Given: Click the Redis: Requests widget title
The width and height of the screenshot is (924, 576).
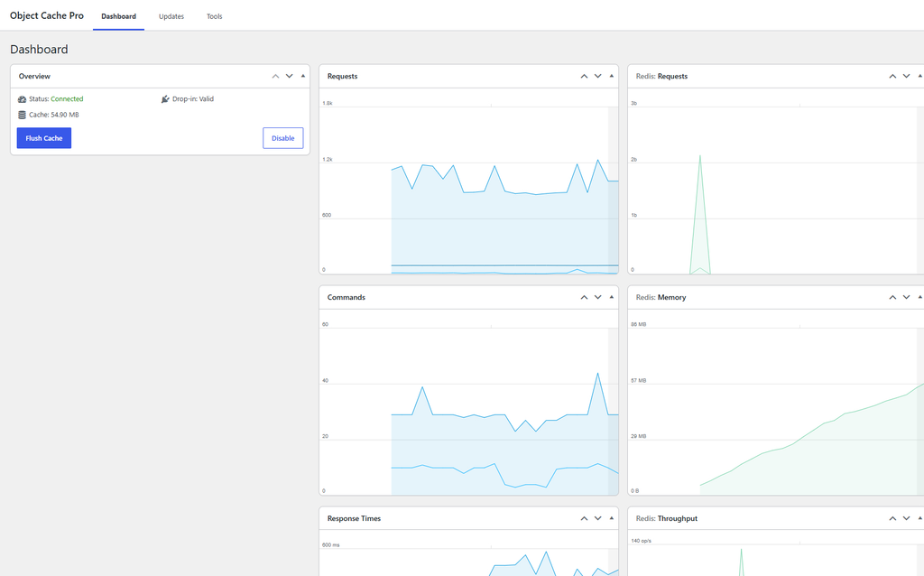Looking at the screenshot, I should coord(661,76).
